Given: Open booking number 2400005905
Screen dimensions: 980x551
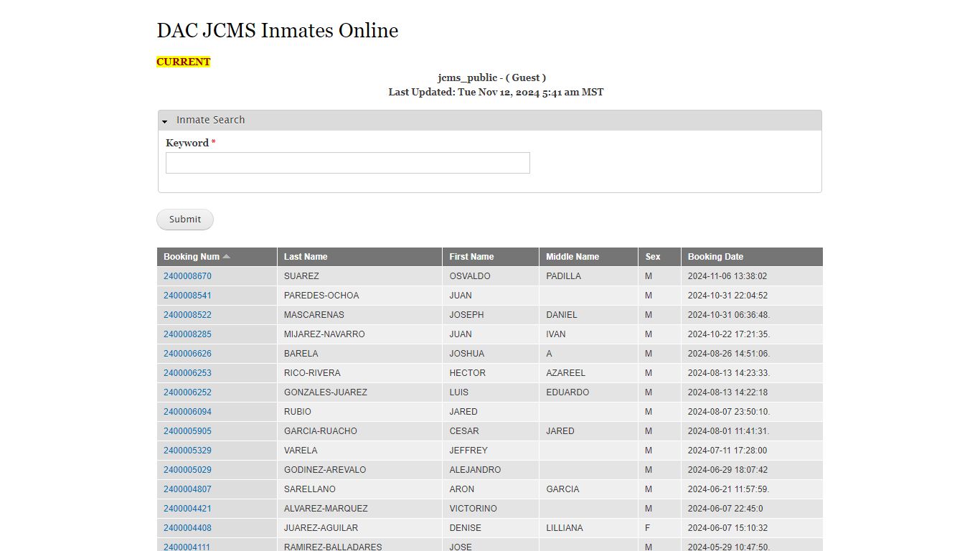Looking at the screenshot, I should click(187, 431).
